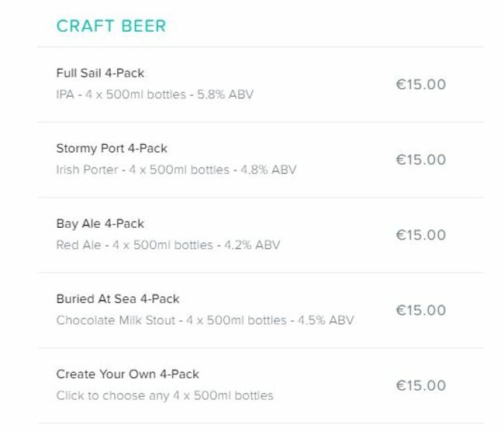The height and width of the screenshot is (434, 504).
Task: Click the IPA 5.8% ABV description
Action: (x=155, y=95)
